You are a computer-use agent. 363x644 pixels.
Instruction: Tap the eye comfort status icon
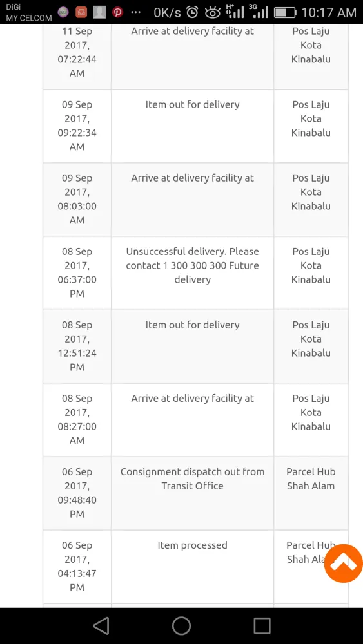pos(213,12)
